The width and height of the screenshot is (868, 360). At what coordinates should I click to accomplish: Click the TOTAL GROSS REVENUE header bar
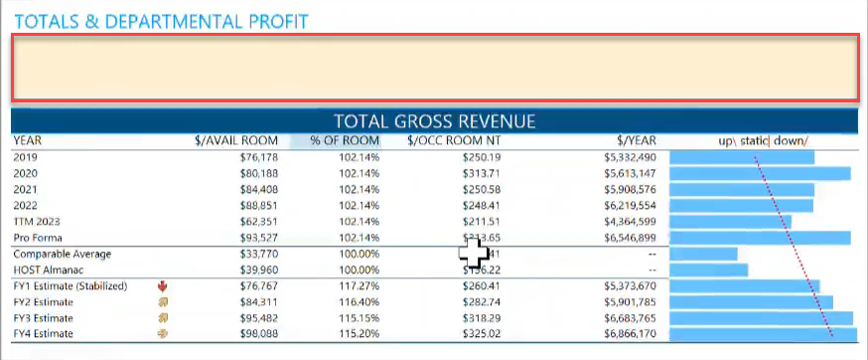tap(435, 121)
